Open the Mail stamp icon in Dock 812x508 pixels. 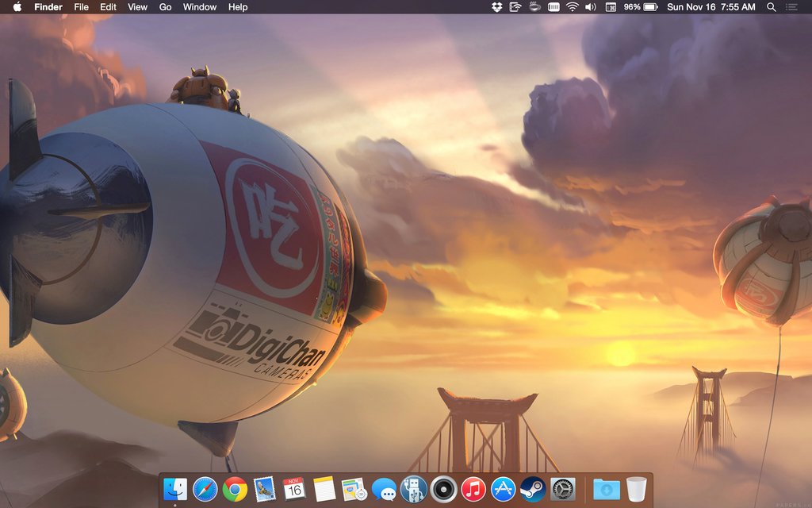click(264, 489)
